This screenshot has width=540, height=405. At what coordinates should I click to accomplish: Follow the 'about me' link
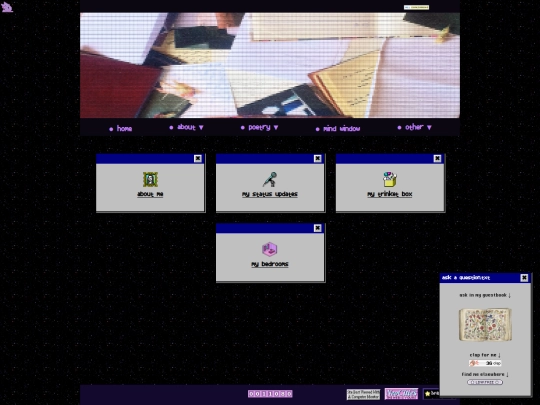click(150, 194)
